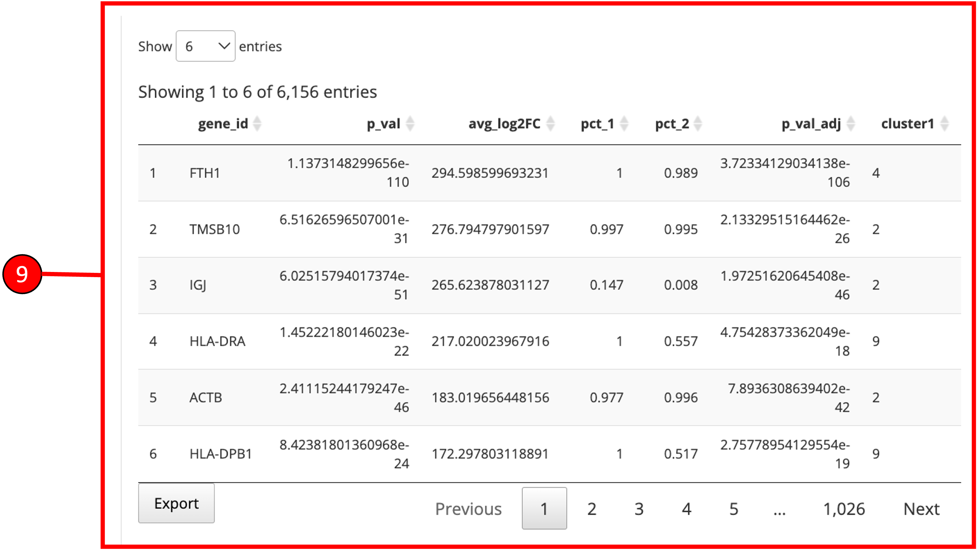
Task: Click the gene_id column sort arrows
Action: [257, 123]
